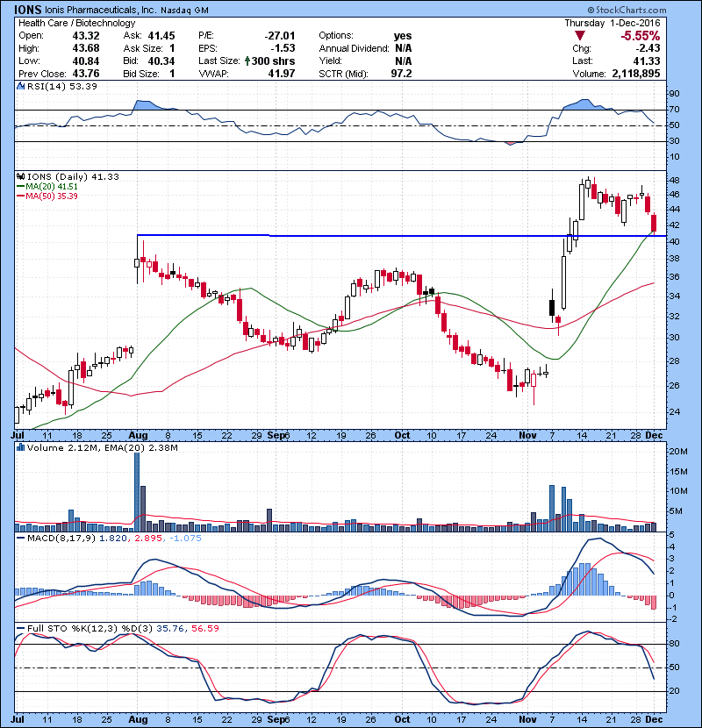702x728 pixels.
Task: Click the Health Care / Biotechnology sector label
Action: point(76,23)
